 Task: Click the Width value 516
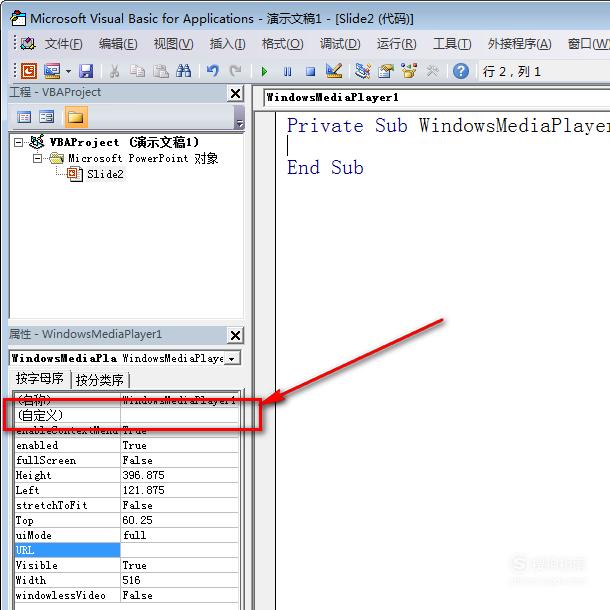[x=179, y=580]
